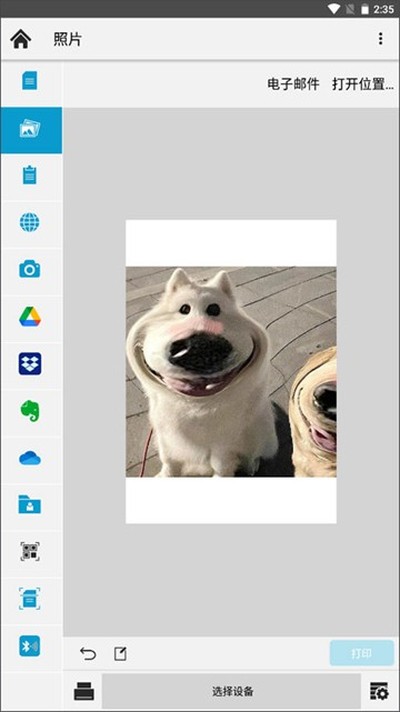The image size is (400, 712).
Task: Open Google Drive from sidebar
Action: (30, 317)
